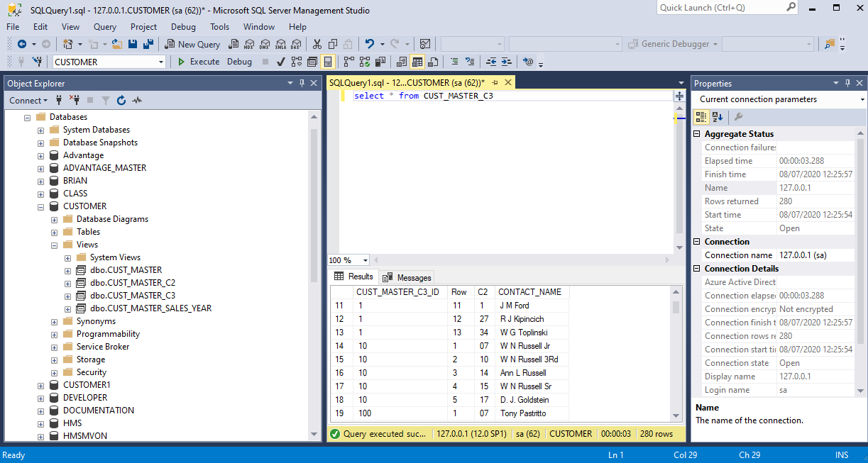Click Uncomment selected lines icon
The height and width of the screenshot is (463, 868).
(x=468, y=62)
